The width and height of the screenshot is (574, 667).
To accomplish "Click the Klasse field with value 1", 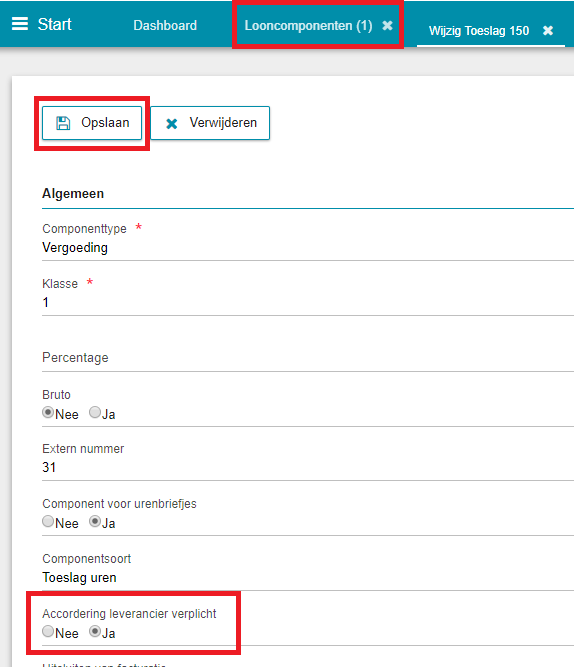I will point(308,302).
